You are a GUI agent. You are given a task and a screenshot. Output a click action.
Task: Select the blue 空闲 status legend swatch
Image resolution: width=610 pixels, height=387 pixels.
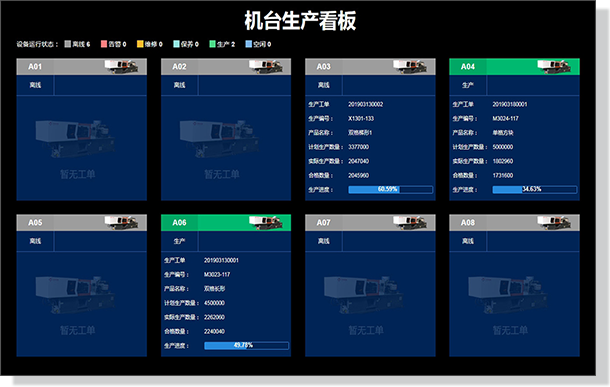(249, 44)
